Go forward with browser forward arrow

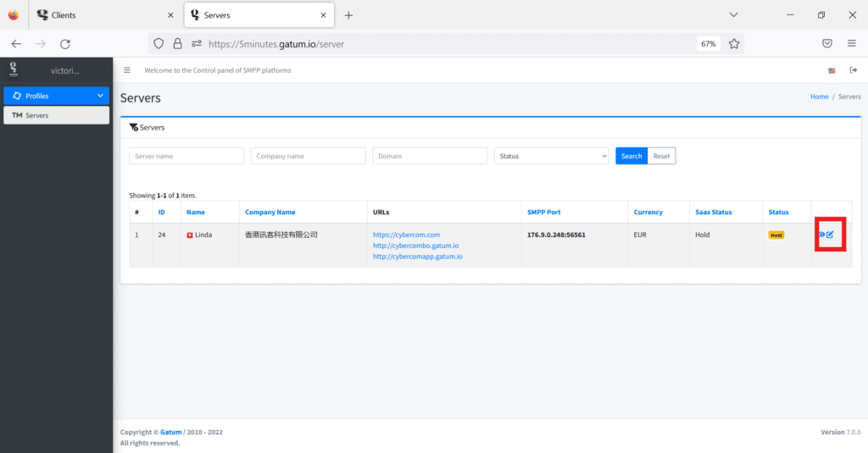pyautogui.click(x=41, y=44)
